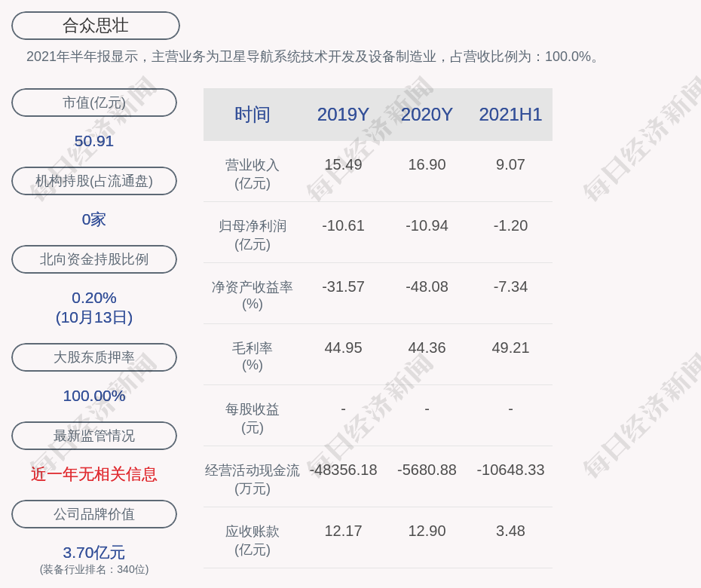Click the 净资产收益率(%) row label
This screenshot has height=588, width=701.
253,295
